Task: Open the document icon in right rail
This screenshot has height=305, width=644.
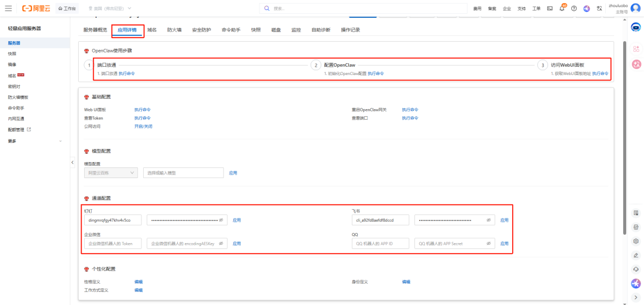Action: point(636,213)
